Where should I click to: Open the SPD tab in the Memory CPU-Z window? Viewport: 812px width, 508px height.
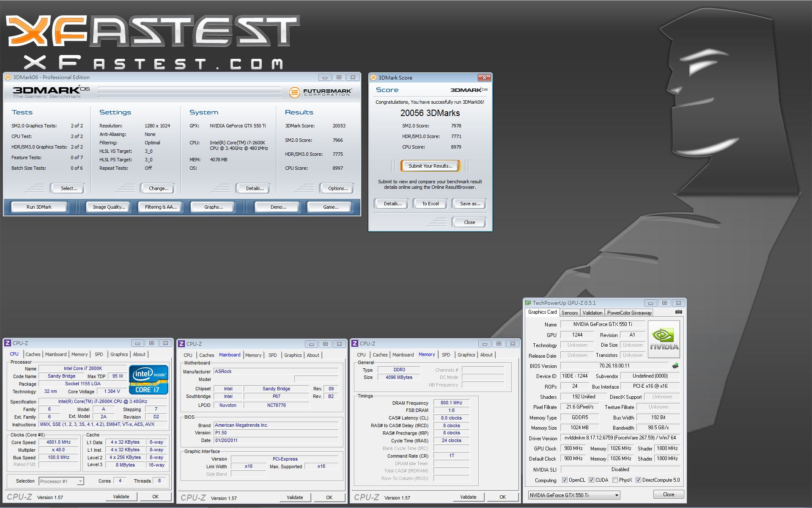tap(446, 355)
